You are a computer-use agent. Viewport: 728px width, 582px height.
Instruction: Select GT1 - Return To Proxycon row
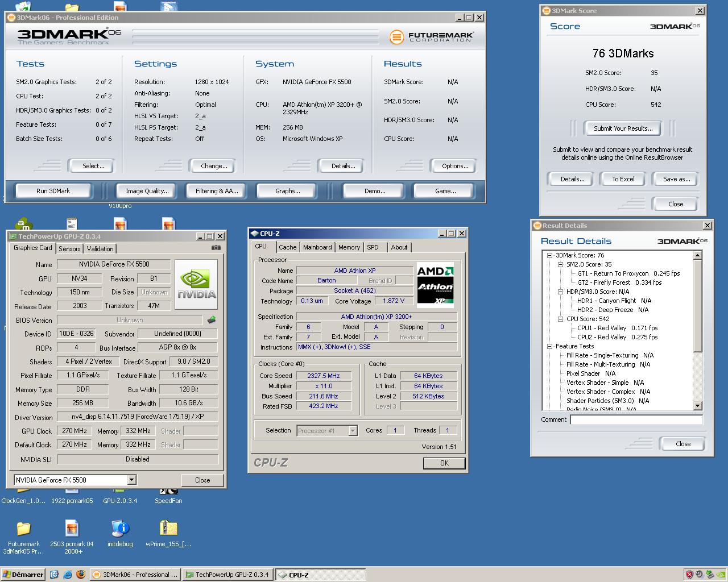click(x=628, y=273)
